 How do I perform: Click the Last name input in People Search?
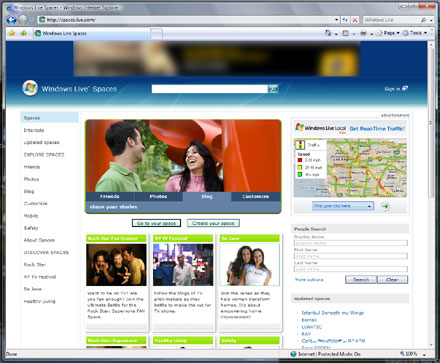coord(351,269)
